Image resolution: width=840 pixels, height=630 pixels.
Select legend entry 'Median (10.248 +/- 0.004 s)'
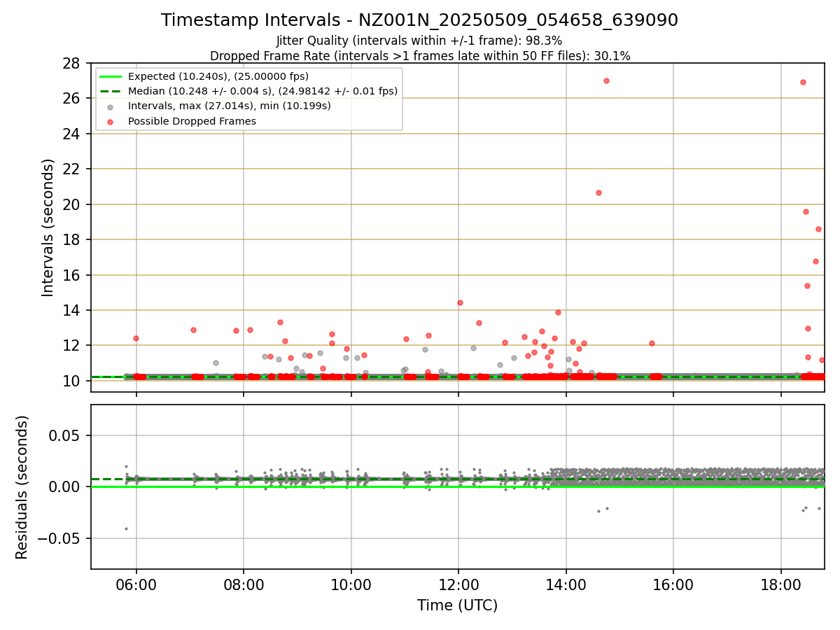(x=263, y=91)
